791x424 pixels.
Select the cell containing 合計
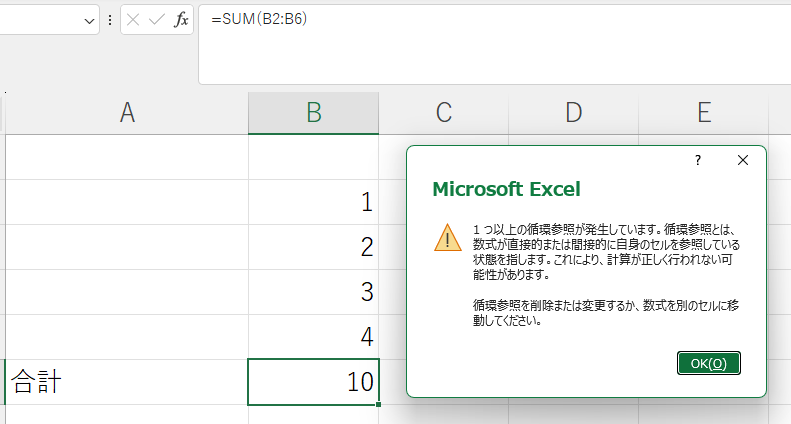tap(127, 382)
